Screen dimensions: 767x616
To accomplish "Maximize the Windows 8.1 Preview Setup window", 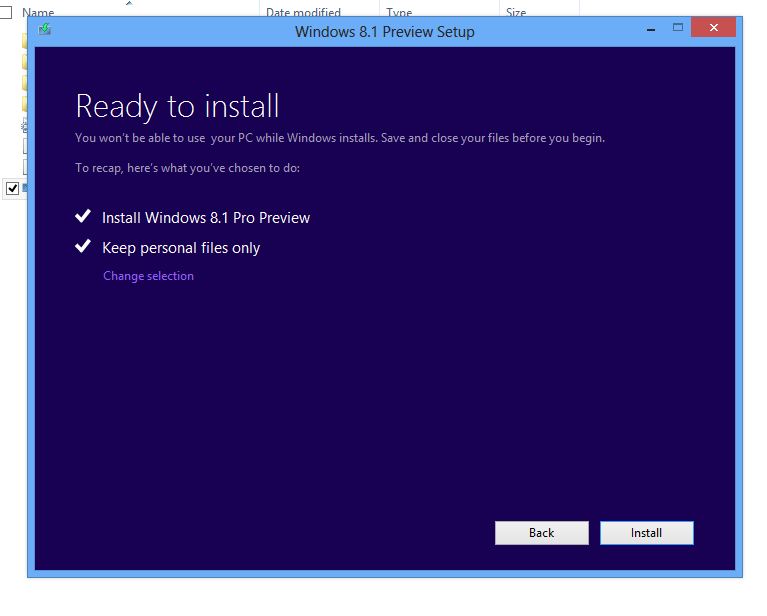I will coord(677,27).
